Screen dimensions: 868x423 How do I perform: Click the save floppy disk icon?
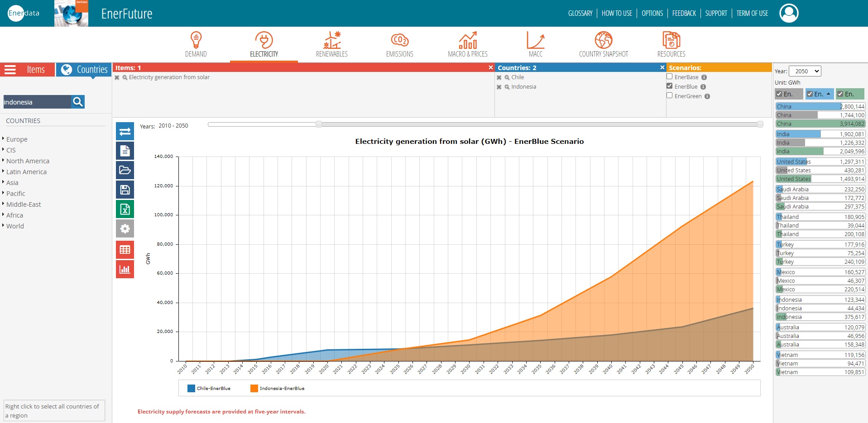click(x=125, y=190)
